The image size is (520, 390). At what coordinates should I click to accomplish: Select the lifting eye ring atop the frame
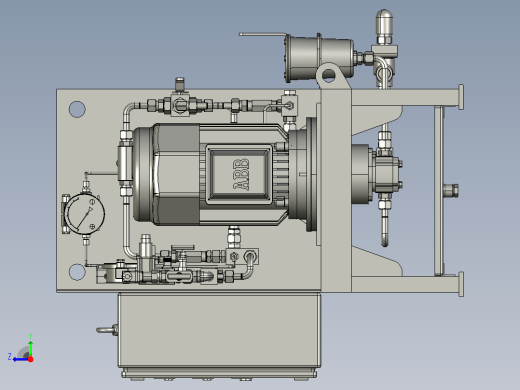tap(329, 75)
